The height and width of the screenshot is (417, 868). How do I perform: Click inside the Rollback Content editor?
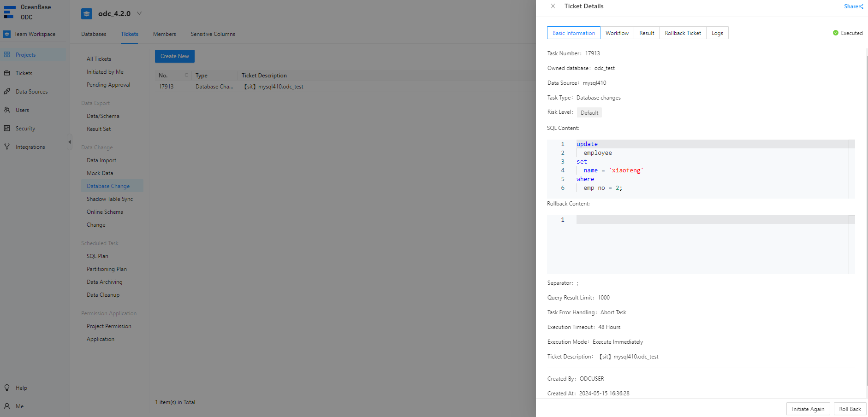click(710, 244)
